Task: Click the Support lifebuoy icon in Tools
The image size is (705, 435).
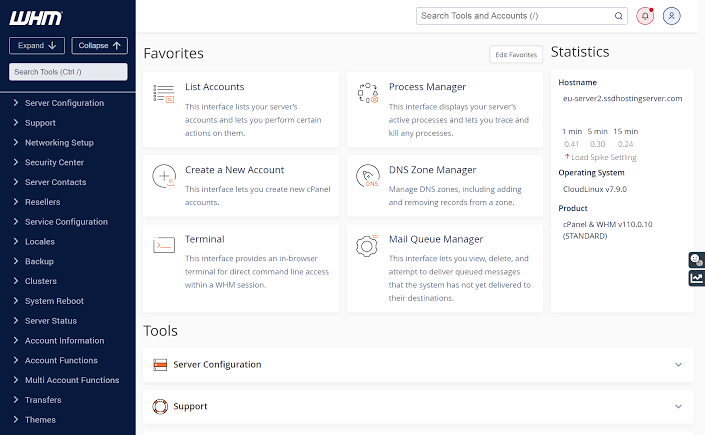Action: pos(160,406)
